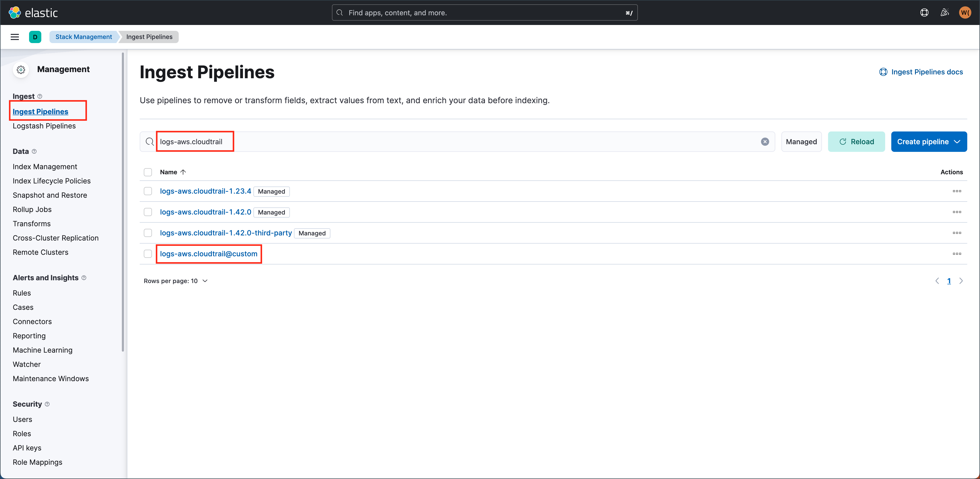Open actions menu for logs-aws.cloudtrail-1.23.4
980x479 pixels.
(x=957, y=191)
